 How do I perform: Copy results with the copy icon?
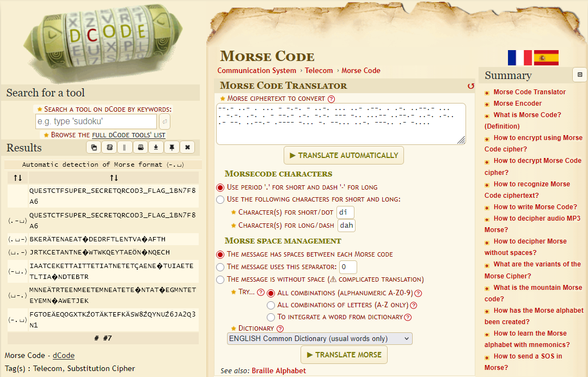[x=94, y=147]
